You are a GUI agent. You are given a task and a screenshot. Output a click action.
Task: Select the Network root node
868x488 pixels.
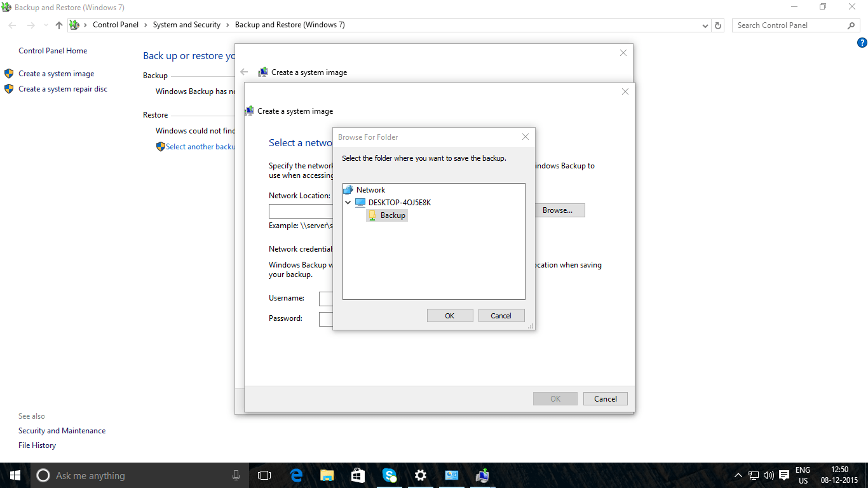click(x=370, y=190)
